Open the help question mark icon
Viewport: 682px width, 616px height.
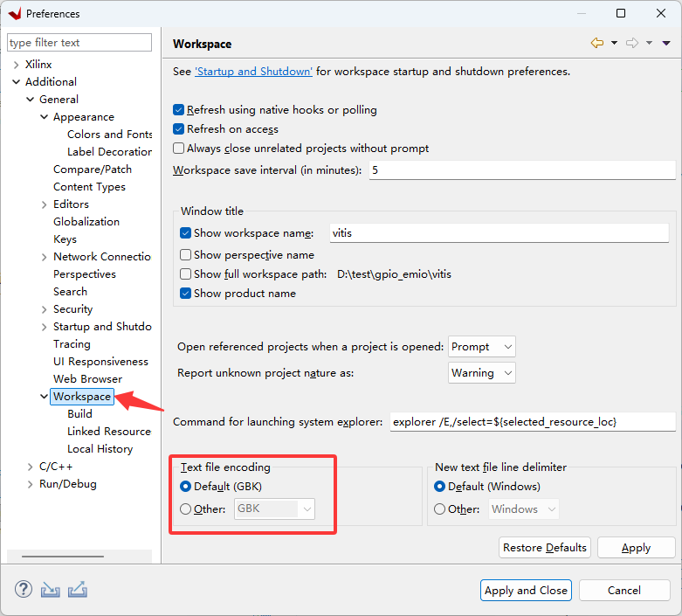[x=24, y=590]
